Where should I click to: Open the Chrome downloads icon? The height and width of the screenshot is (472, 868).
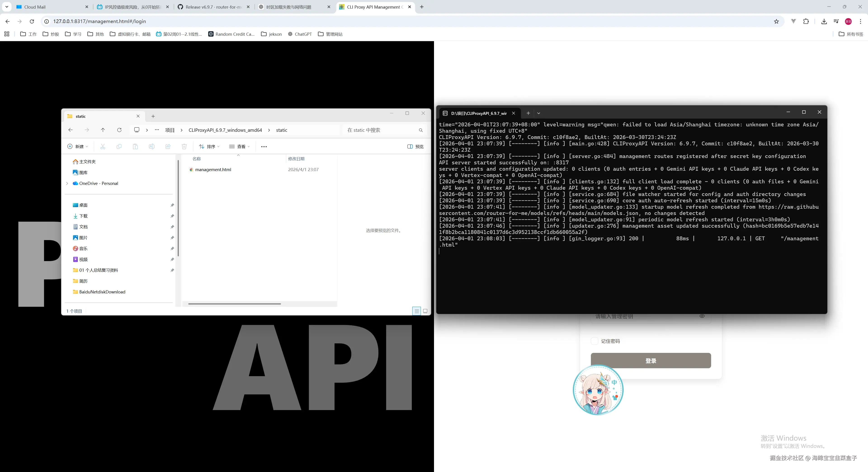click(x=824, y=21)
